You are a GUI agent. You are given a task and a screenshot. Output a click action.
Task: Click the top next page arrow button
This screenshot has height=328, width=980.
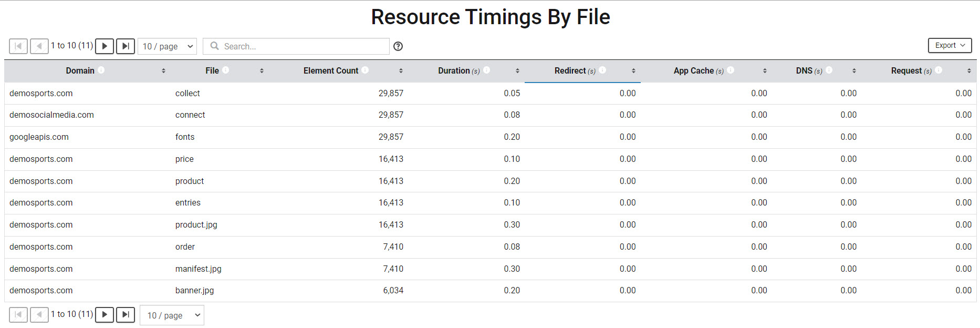[105, 46]
